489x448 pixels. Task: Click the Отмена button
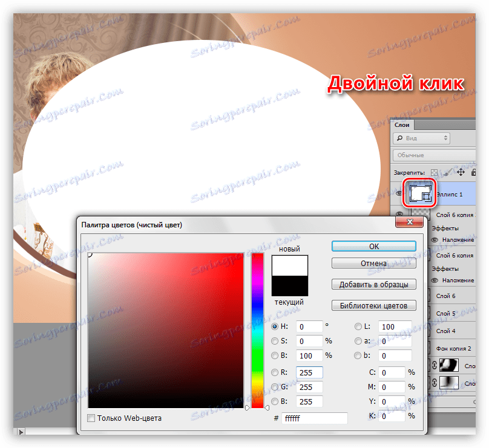[x=373, y=263]
